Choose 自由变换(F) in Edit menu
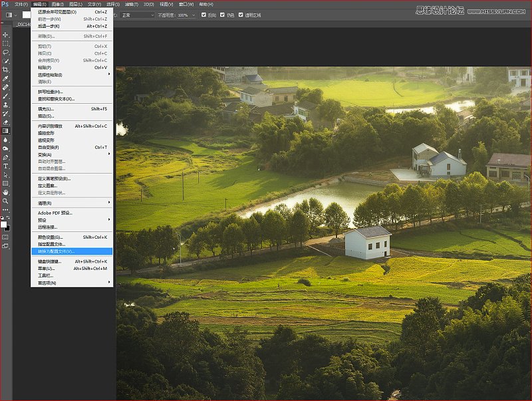 (72, 147)
